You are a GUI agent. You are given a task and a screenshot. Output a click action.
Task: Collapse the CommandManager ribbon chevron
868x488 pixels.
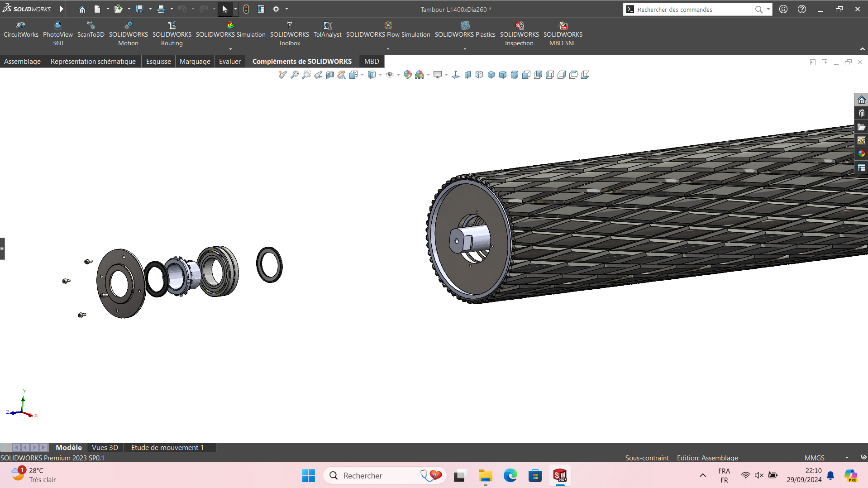[863, 49]
